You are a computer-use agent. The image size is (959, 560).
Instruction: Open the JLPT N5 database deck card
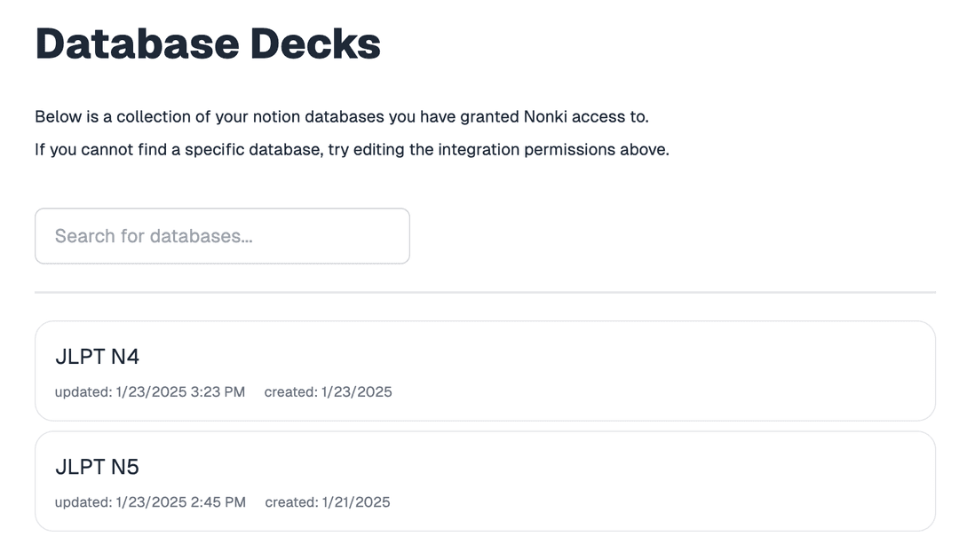485,481
